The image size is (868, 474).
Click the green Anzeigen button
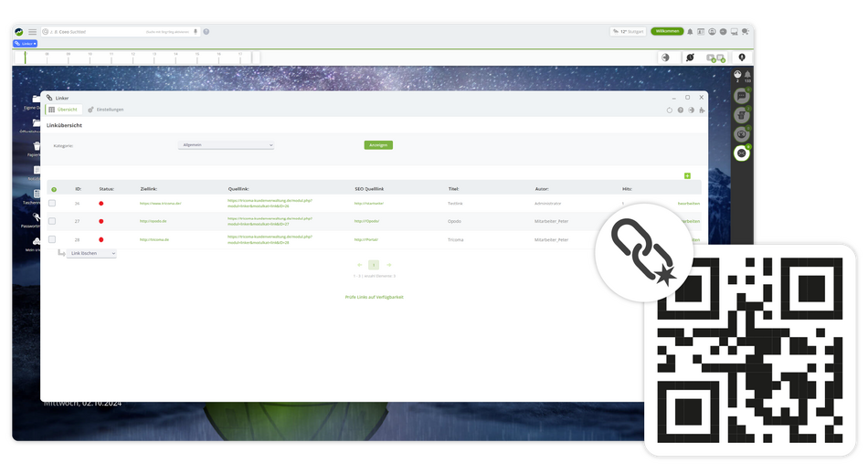tap(378, 145)
